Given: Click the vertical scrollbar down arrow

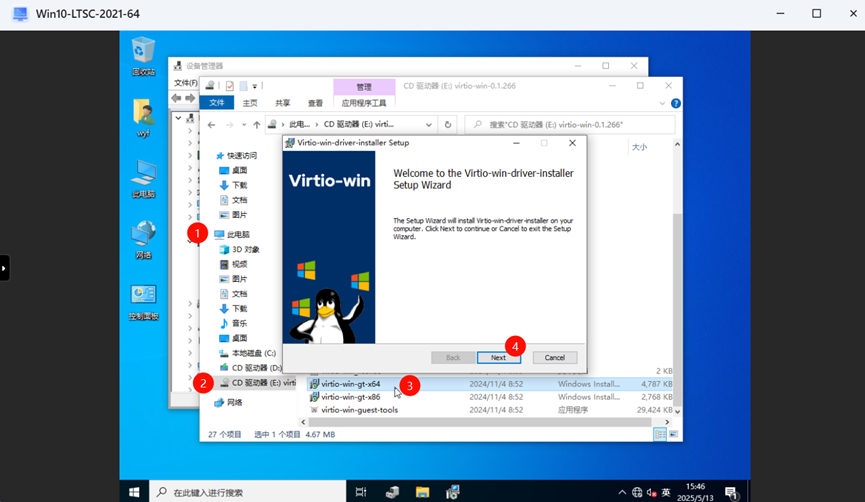Looking at the screenshot, I should click(x=677, y=411).
